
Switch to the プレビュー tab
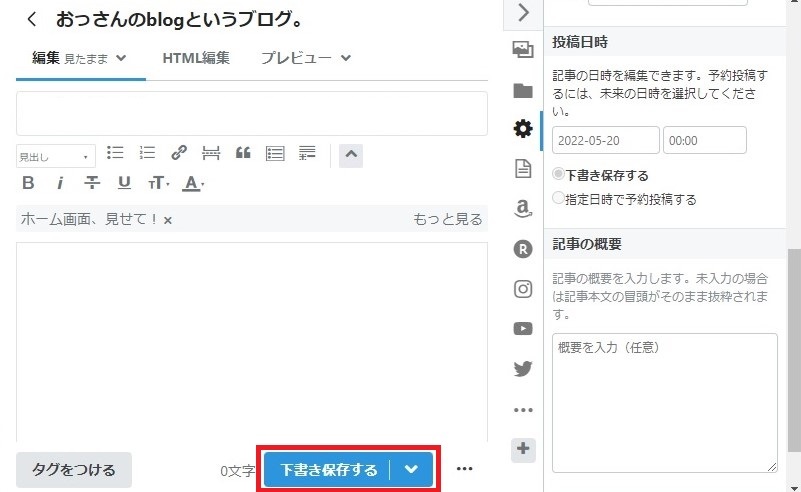click(296, 58)
